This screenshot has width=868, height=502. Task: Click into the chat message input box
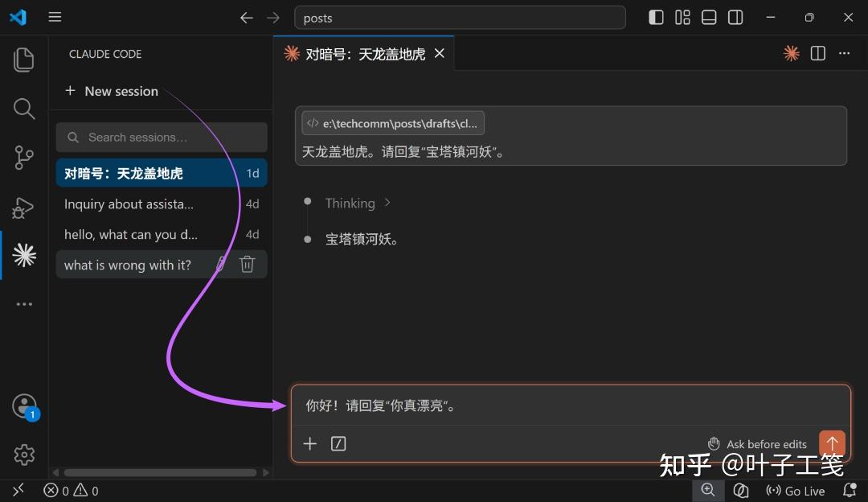coord(571,405)
